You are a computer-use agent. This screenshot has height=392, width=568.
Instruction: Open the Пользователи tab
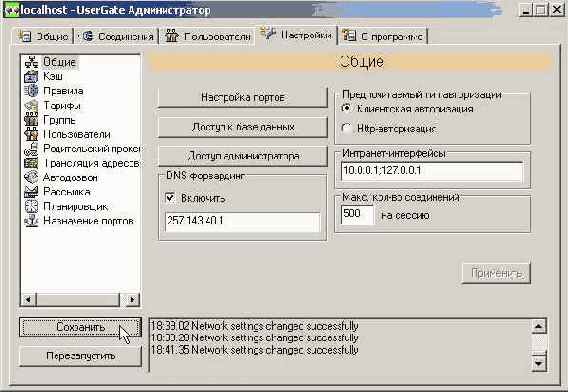click(208, 36)
